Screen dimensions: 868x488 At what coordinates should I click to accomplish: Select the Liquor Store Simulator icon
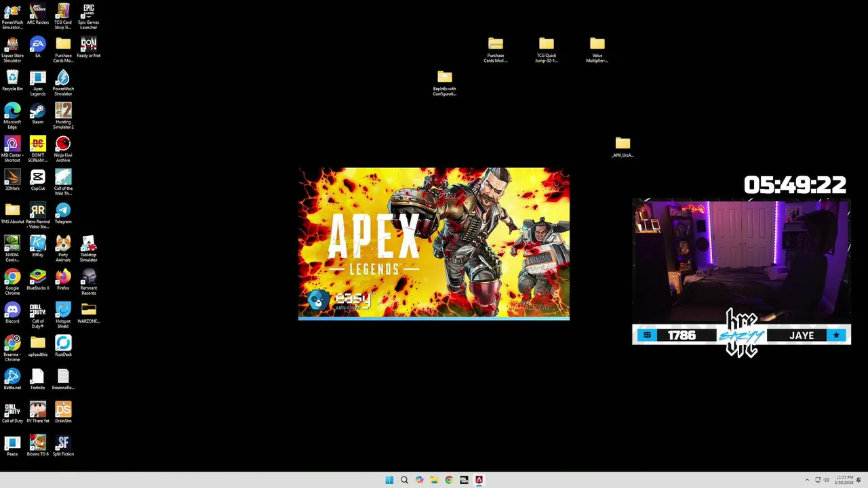pyautogui.click(x=12, y=50)
